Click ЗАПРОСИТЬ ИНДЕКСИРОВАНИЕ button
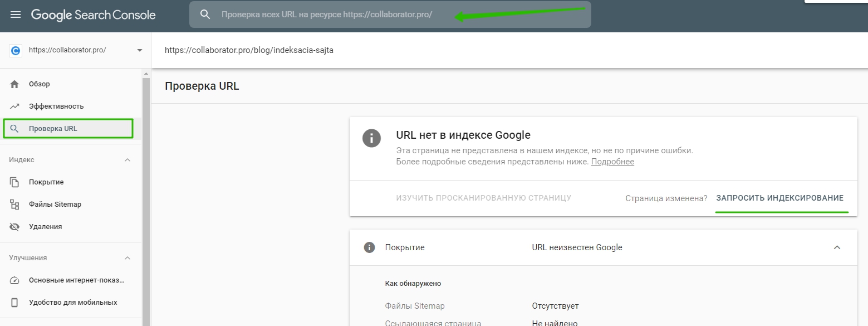 point(781,197)
